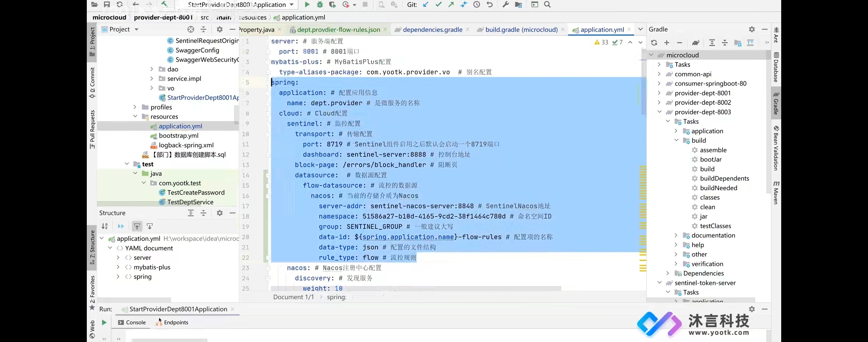
Task: Click the Build project hammer icon
Action: pyautogui.click(x=164, y=4)
